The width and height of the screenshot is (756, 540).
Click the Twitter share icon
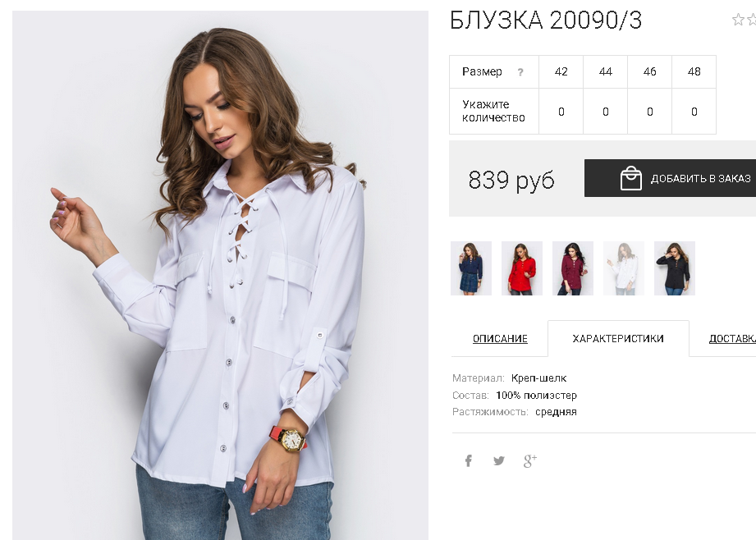coord(499,461)
